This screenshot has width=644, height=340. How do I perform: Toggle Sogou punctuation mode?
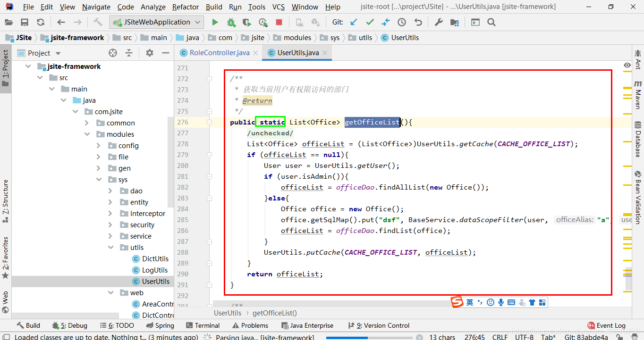[480, 302]
